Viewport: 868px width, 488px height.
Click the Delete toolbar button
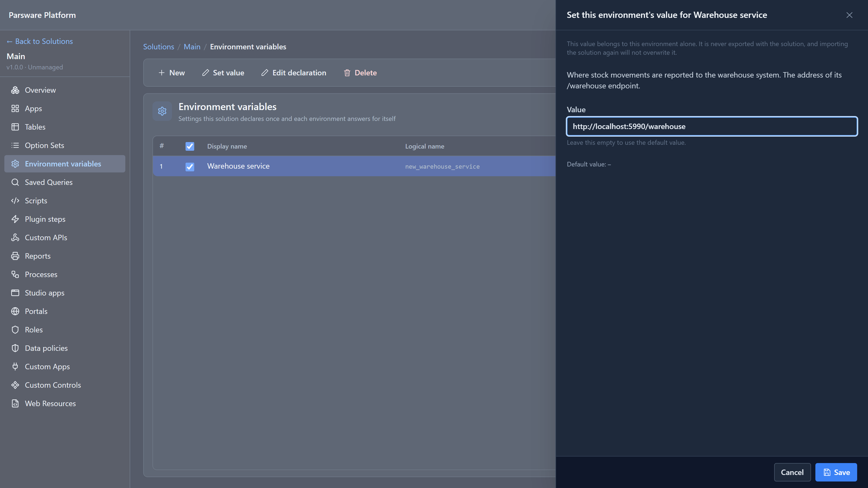[x=360, y=73]
